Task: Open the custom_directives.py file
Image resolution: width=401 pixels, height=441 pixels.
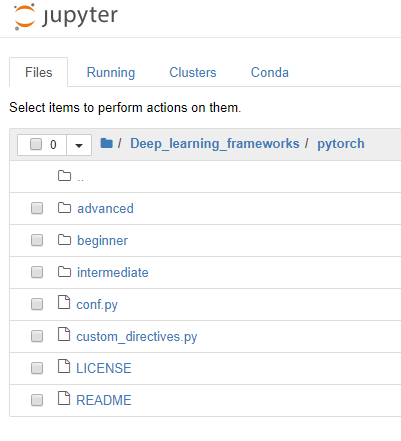Action: click(x=137, y=337)
